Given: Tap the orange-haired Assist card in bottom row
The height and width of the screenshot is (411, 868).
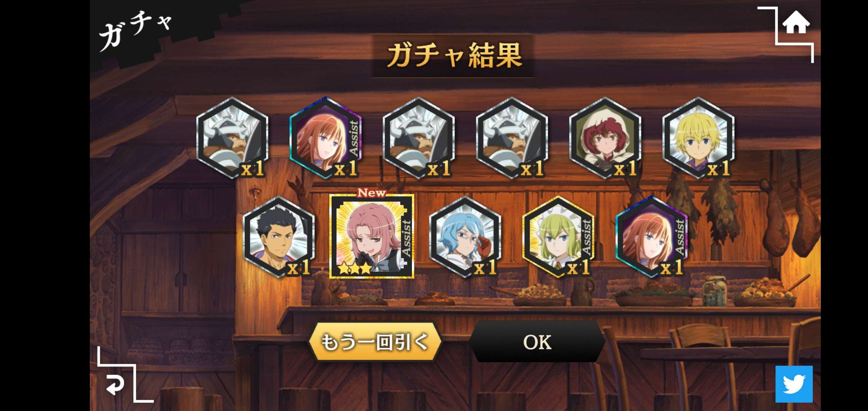Looking at the screenshot, I should 651,237.
